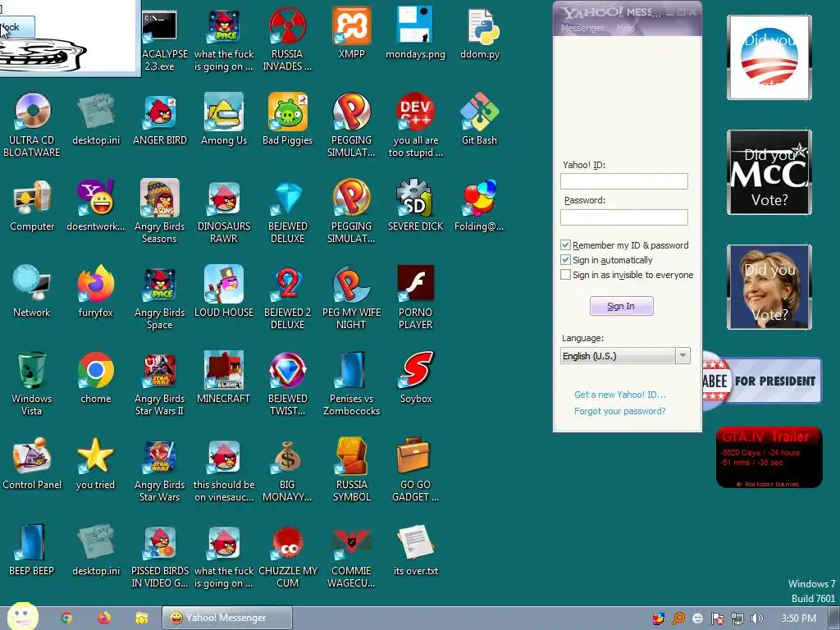Open the volume tray icon

coord(756,619)
